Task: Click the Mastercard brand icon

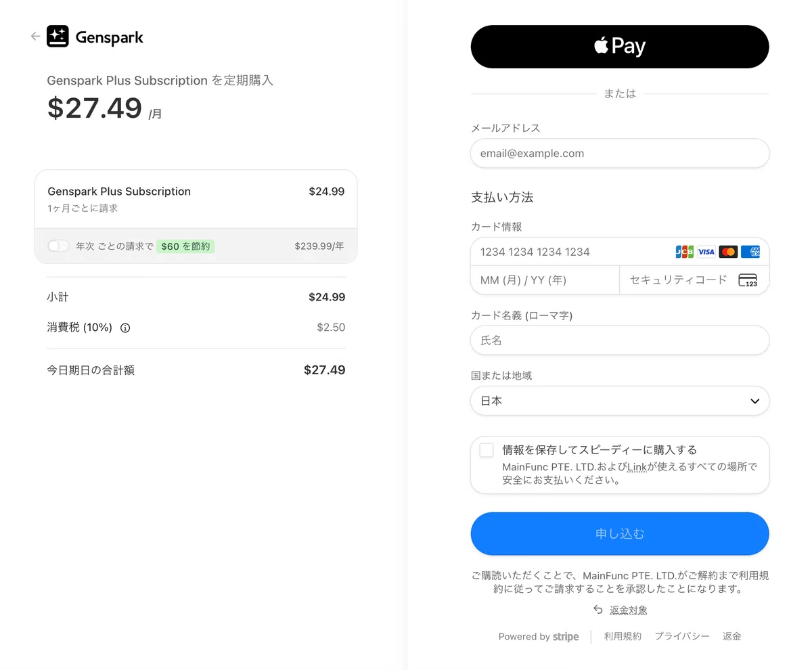Action: 728,252
